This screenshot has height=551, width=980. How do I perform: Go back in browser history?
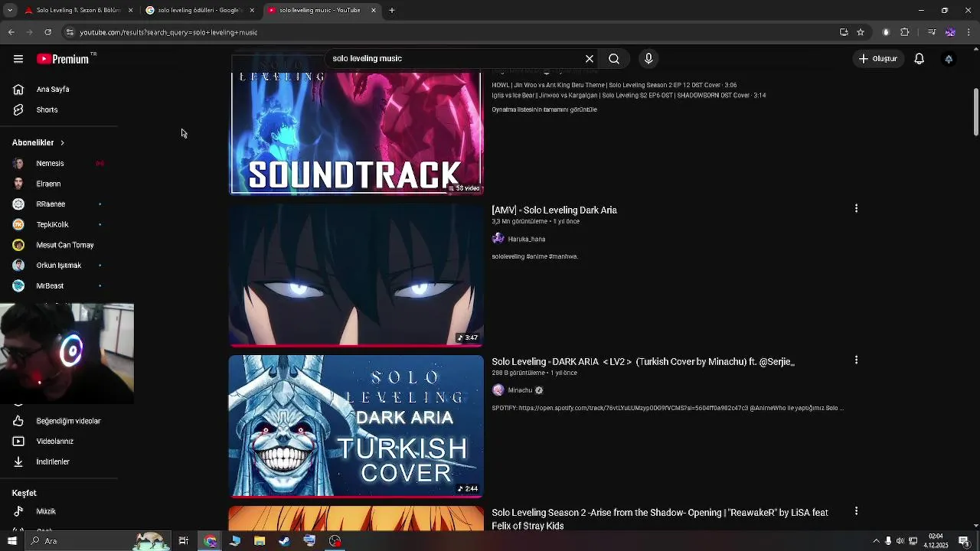pyautogui.click(x=11, y=32)
